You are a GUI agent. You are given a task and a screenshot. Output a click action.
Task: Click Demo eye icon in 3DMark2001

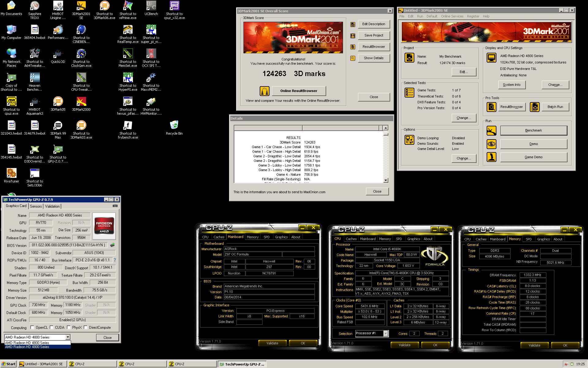click(492, 144)
